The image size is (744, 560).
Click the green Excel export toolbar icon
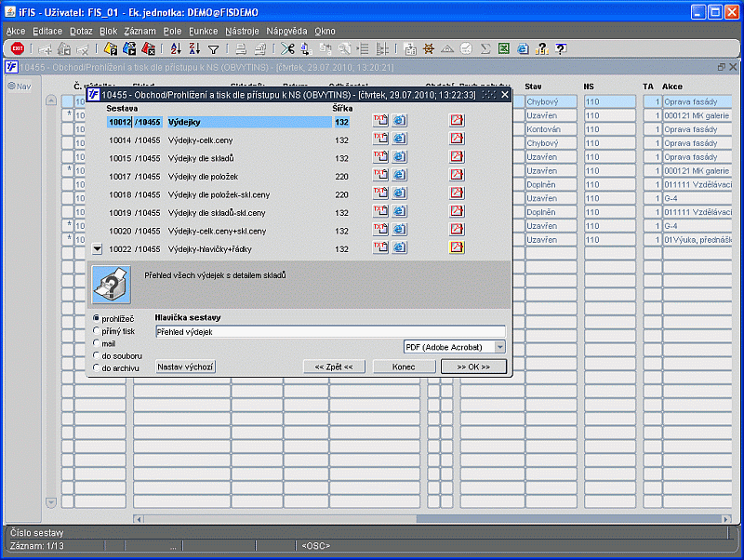coord(504,48)
